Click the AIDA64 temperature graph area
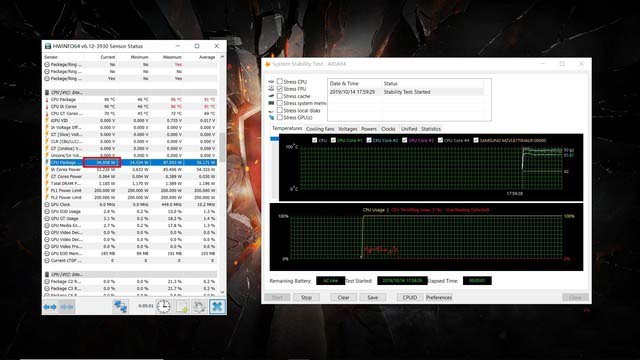Viewport: 640px width, 360px height. [x=431, y=167]
